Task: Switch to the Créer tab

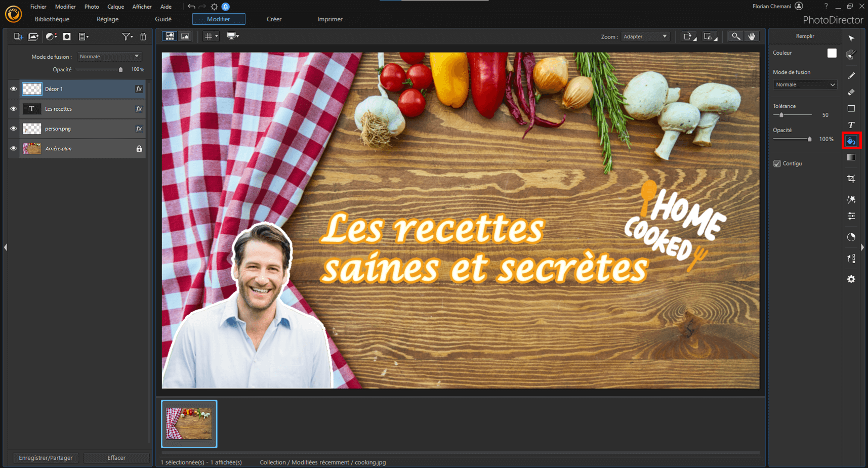Action: pos(274,19)
